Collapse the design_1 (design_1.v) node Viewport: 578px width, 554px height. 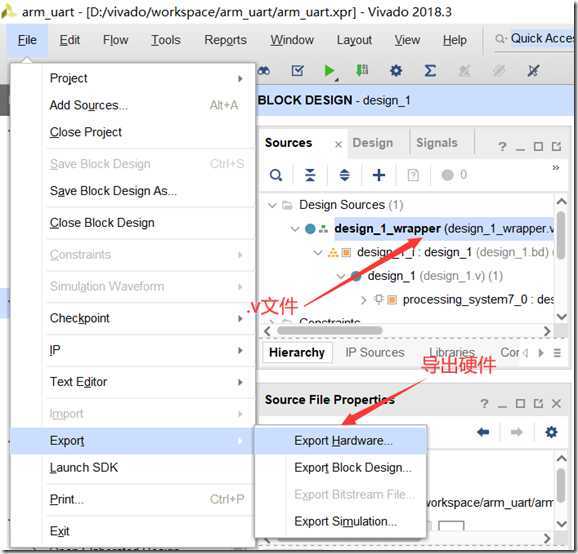click(x=341, y=276)
